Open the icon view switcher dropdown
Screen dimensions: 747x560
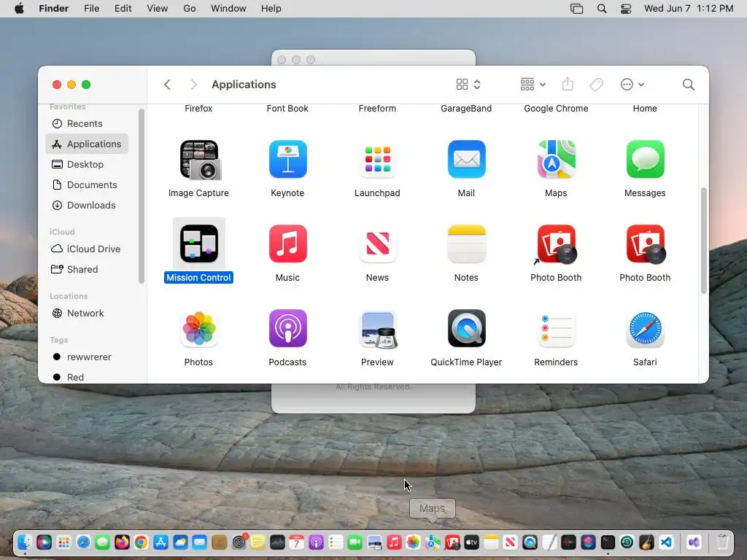(x=468, y=85)
